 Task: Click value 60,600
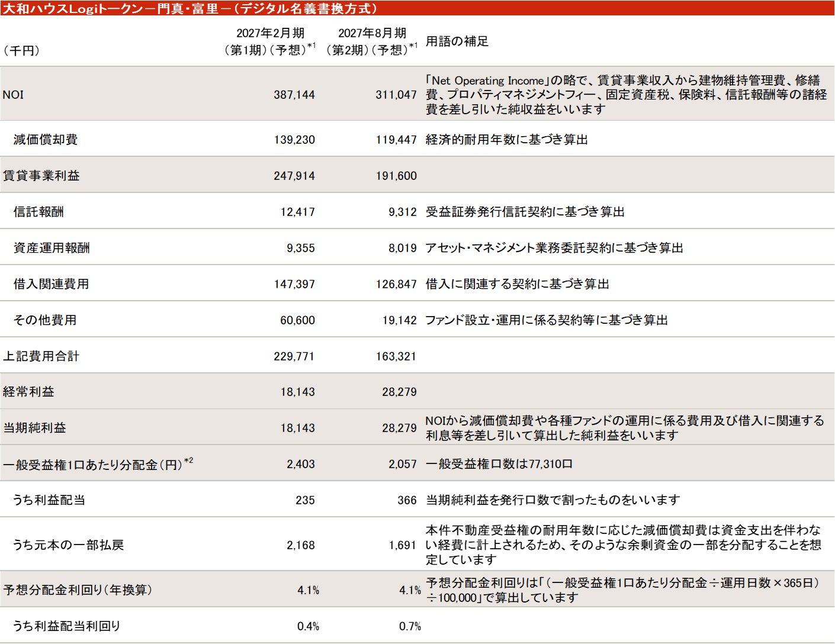click(297, 320)
